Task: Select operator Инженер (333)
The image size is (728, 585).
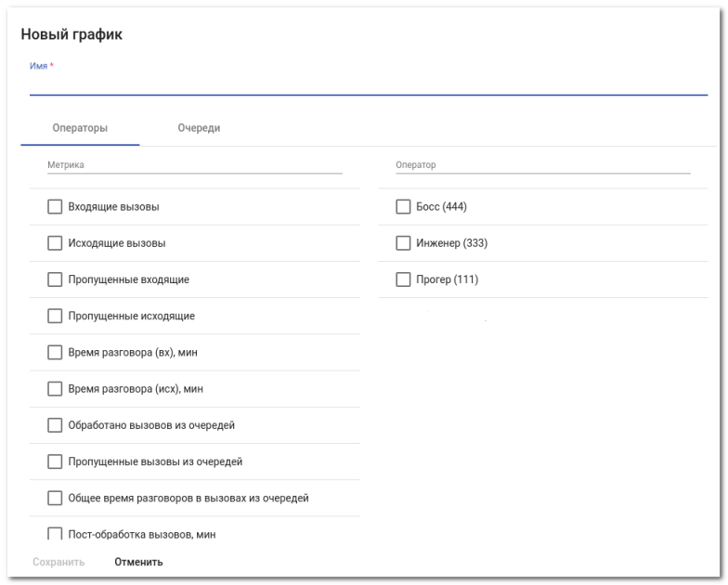Action: [403, 243]
